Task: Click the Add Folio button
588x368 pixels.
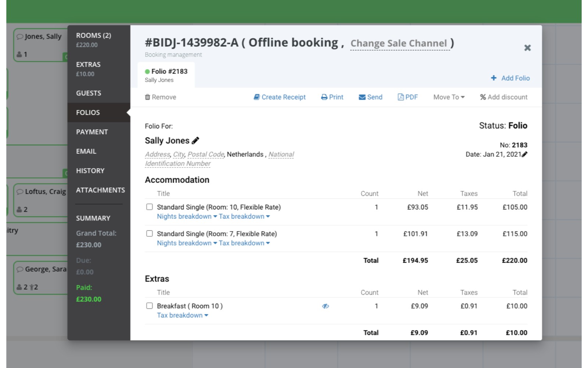Action: 510,78
